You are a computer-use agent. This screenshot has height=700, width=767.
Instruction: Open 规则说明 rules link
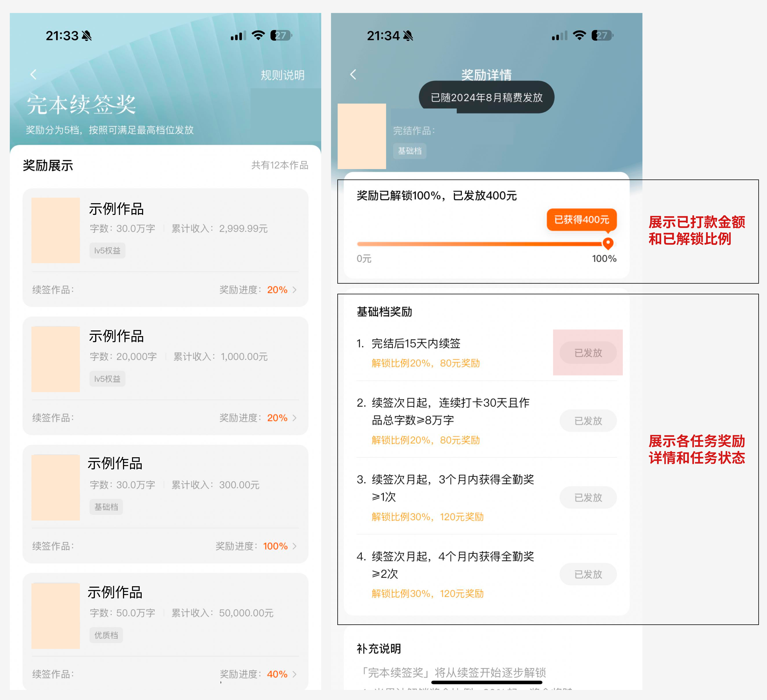282,75
